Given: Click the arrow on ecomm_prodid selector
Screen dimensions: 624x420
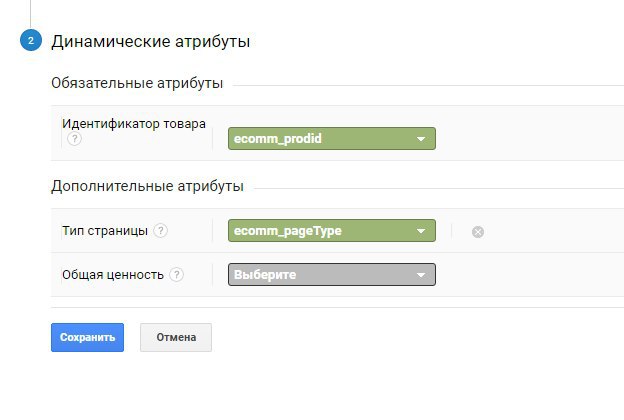Looking at the screenshot, I should click(421, 139).
